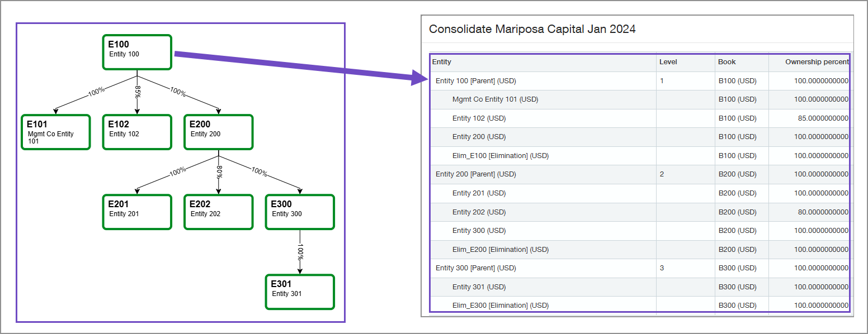868x334 pixels.
Task: Select the E202 entity node
Action: pyautogui.click(x=218, y=212)
